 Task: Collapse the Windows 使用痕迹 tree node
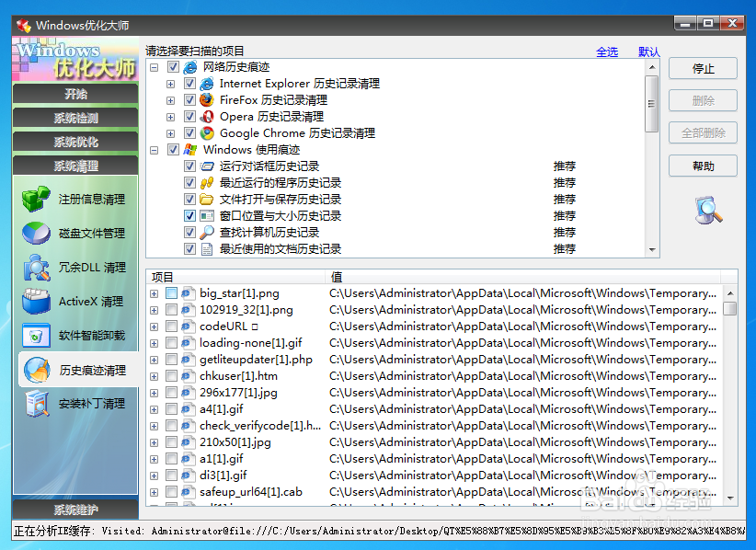click(x=154, y=150)
